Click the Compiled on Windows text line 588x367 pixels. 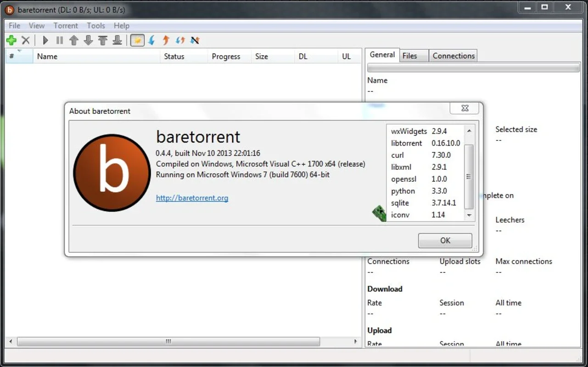pyautogui.click(x=261, y=164)
